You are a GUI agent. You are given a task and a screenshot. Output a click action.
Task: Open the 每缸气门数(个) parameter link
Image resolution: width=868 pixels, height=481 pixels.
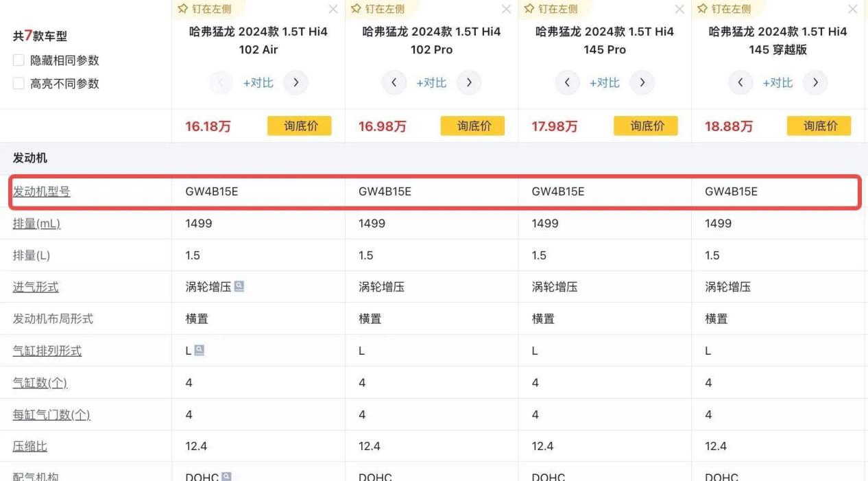(x=51, y=414)
